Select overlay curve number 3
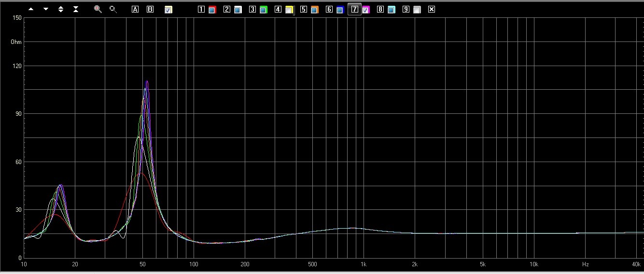The width and height of the screenshot is (644, 274). (x=252, y=9)
